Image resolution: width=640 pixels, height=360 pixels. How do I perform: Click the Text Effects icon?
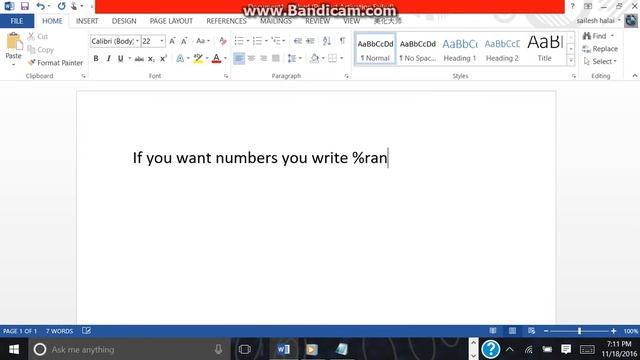click(x=180, y=58)
